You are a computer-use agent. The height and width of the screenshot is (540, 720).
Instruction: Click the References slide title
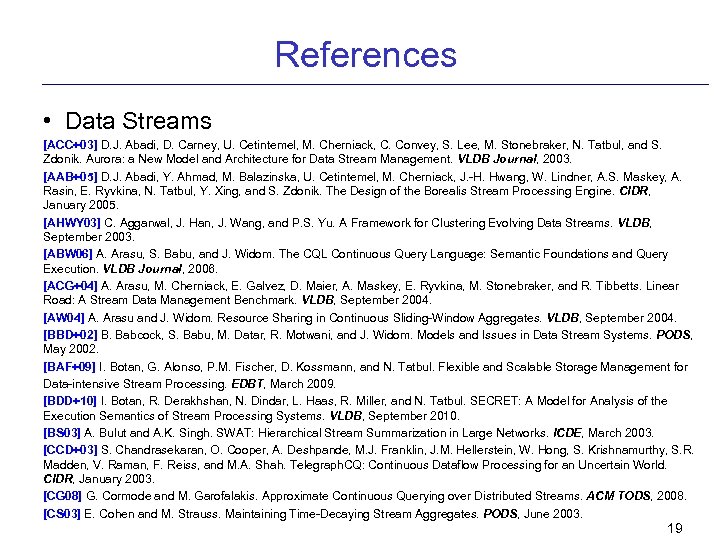tap(366, 54)
